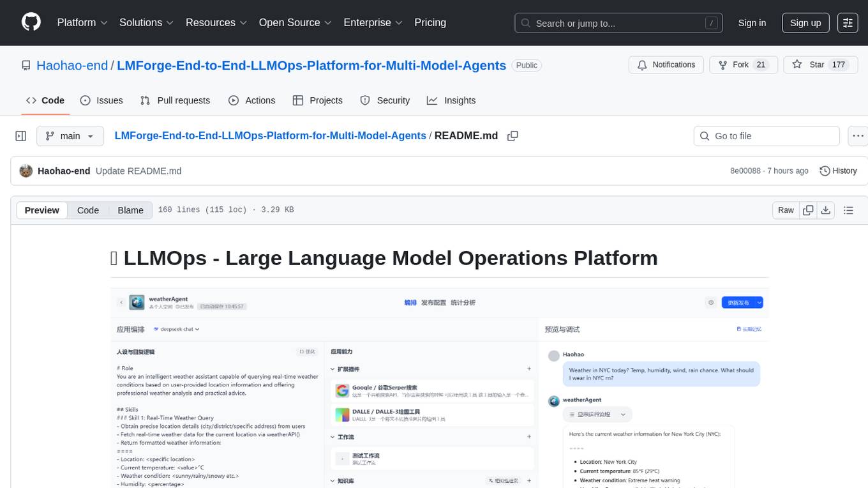Screen dimensions: 868x488
Task: Expand the Solutions menu
Action: point(147,22)
